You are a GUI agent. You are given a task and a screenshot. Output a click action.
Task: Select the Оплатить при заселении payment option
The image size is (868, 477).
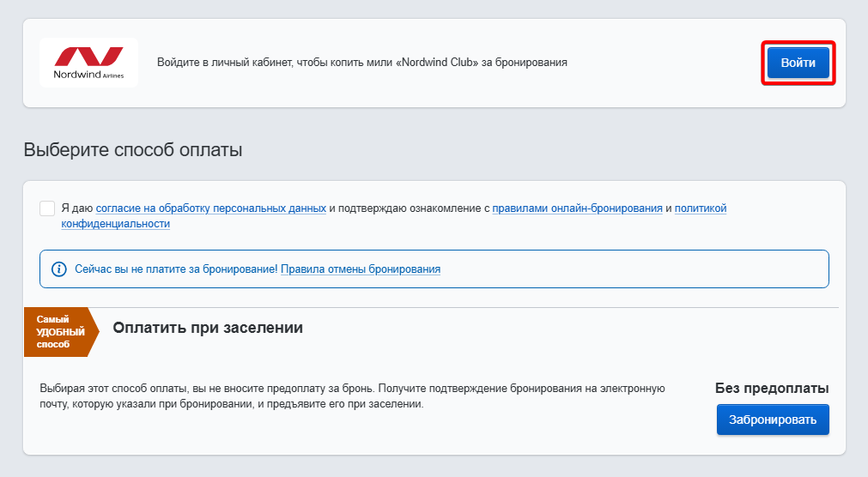208,328
